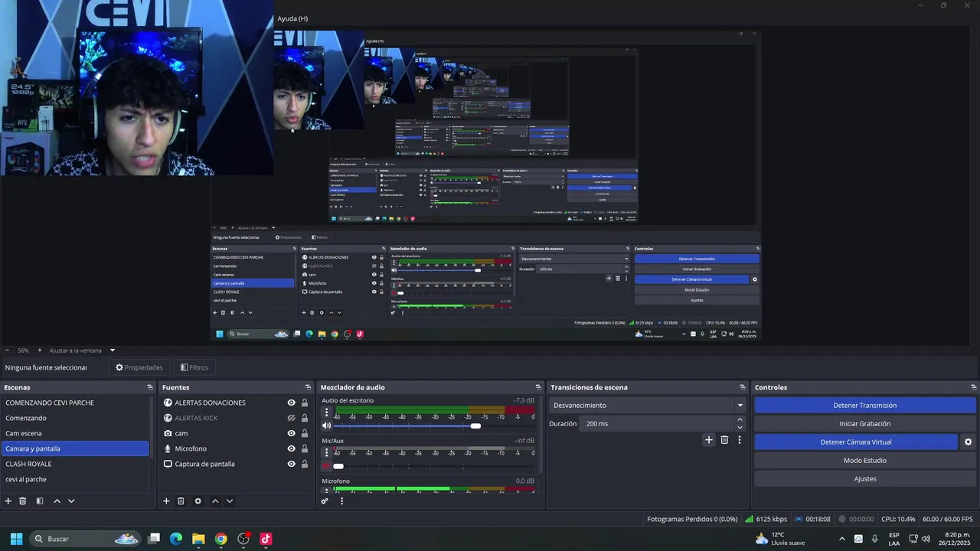Zoom out preview with minus icon

tap(7, 350)
